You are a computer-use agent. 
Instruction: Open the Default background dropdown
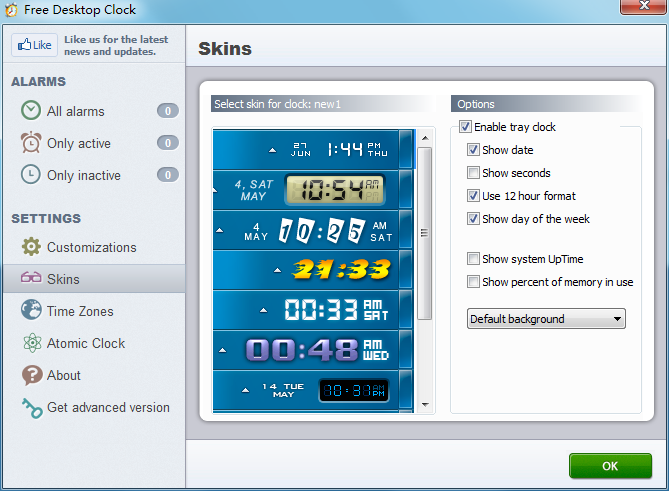(546, 319)
